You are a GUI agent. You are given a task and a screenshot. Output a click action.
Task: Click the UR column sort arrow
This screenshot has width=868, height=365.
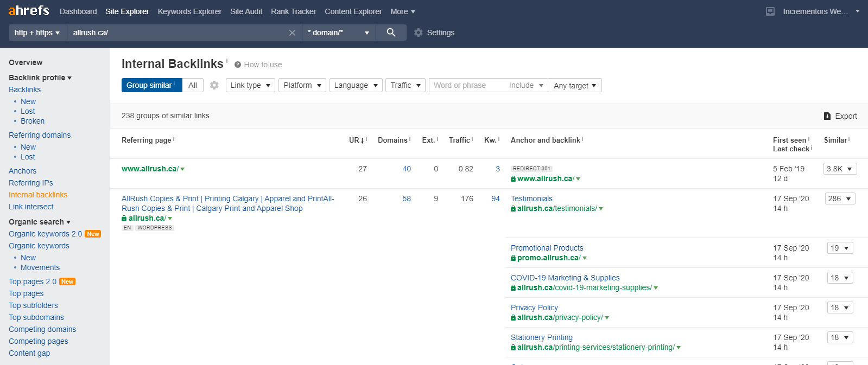point(362,140)
